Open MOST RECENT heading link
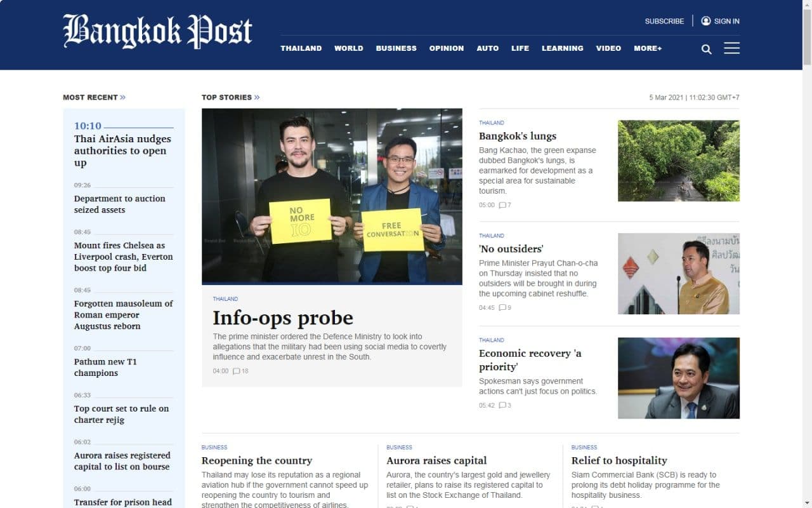This screenshot has width=812, height=508. coord(90,97)
